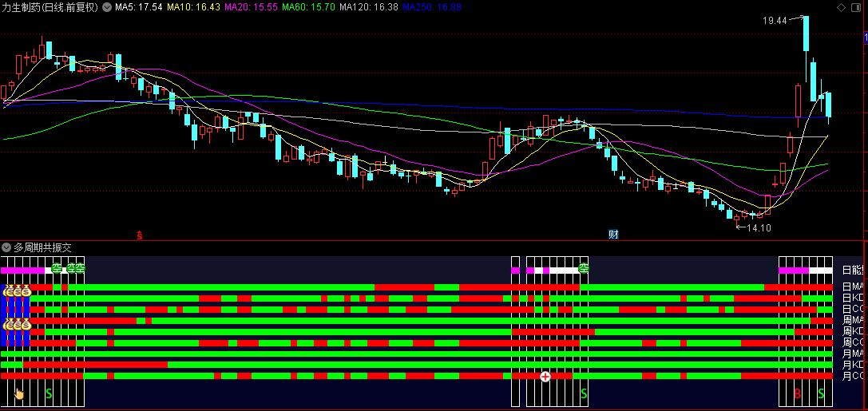Click the 日KD row label
868x411 pixels.
click(853, 298)
